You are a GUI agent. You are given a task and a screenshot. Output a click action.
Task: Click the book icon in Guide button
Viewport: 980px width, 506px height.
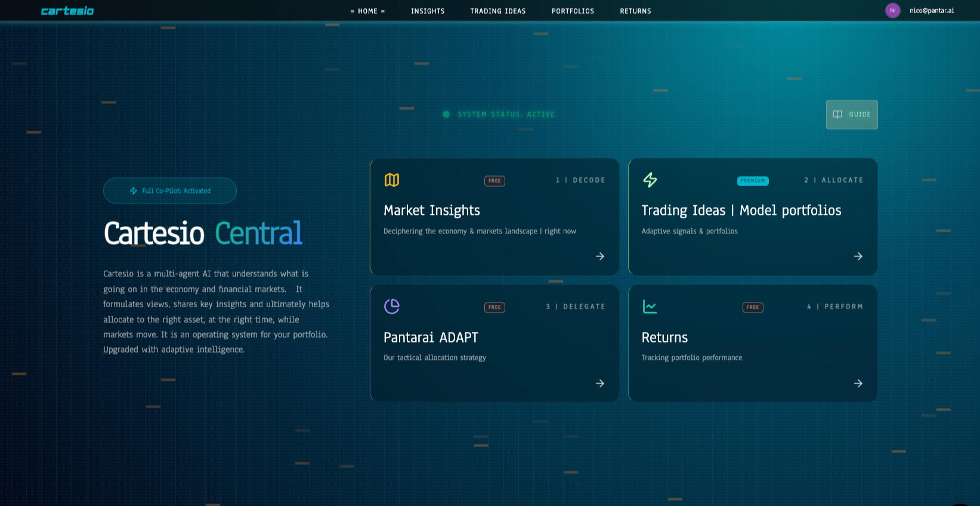pos(837,115)
